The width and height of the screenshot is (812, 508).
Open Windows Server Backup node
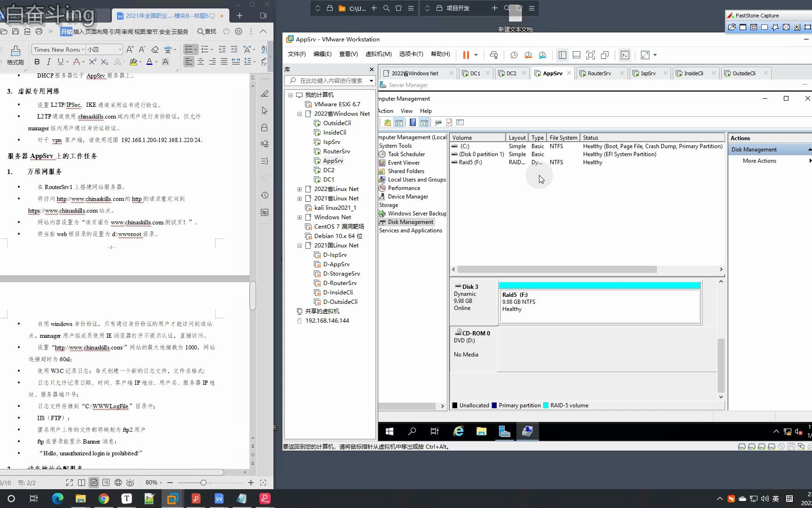pyautogui.click(x=417, y=214)
